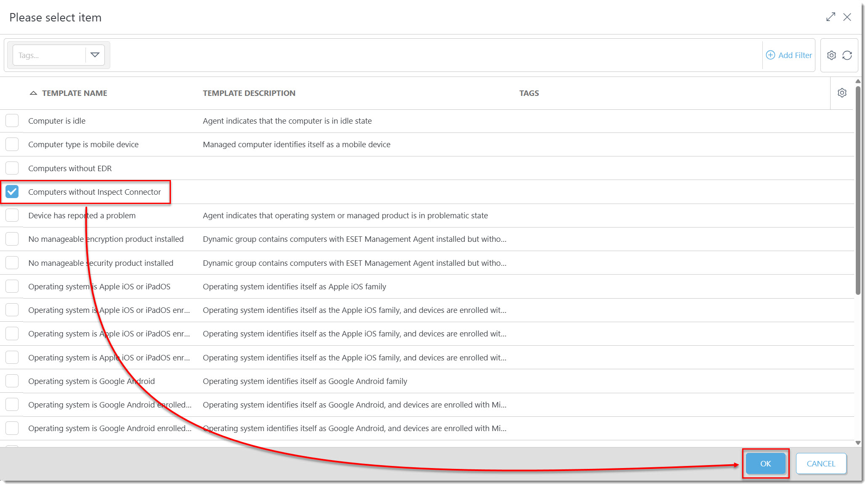Click 'Agent indicates that operating system or managed product' description
This screenshot has height=487, width=868.
pos(345,215)
